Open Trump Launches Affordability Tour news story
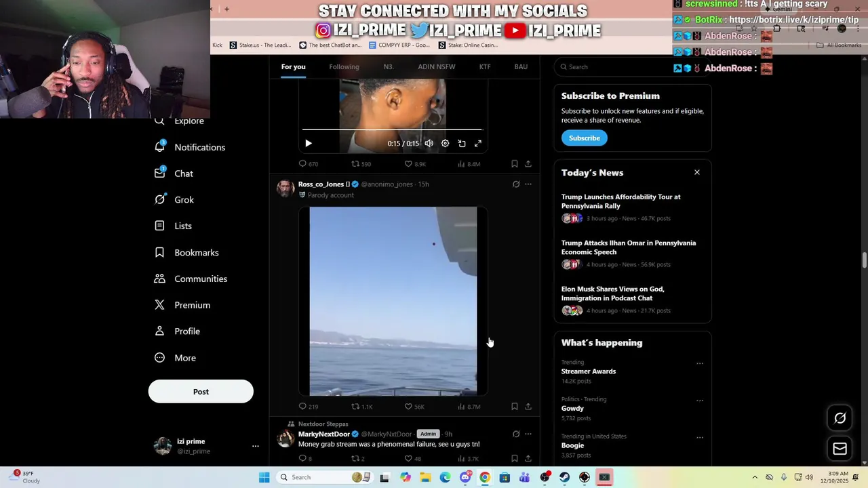The height and width of the screenshot is (488, 868). click(x=621, y=201)
